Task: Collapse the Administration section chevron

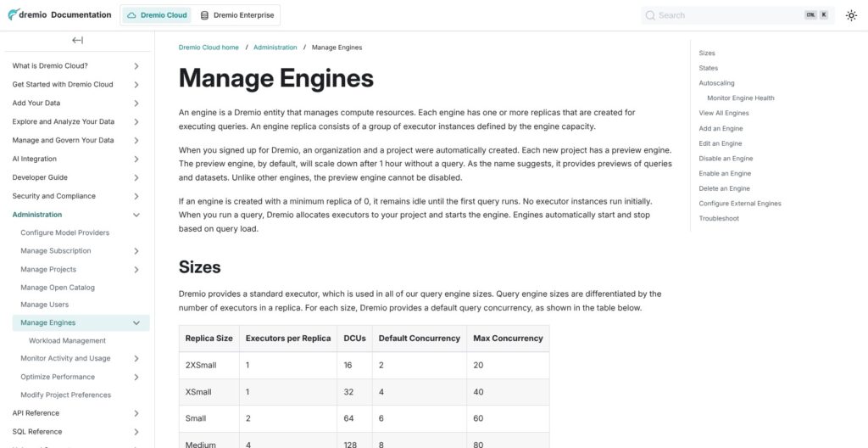Action: [x=136, y=215]
